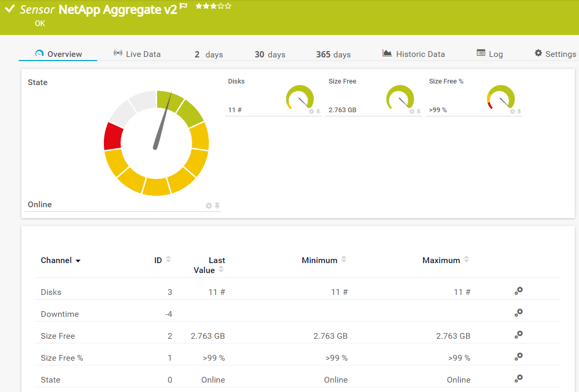This screenshot has width=579, height=392.
Task: Sort table by Channel column arrow
Action: [x=78, y=261]
